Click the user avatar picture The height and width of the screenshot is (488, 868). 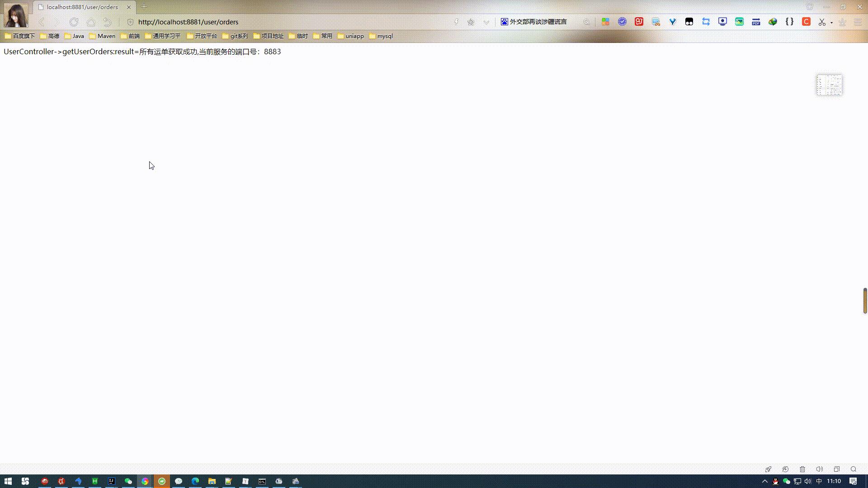tap(16, 15)
